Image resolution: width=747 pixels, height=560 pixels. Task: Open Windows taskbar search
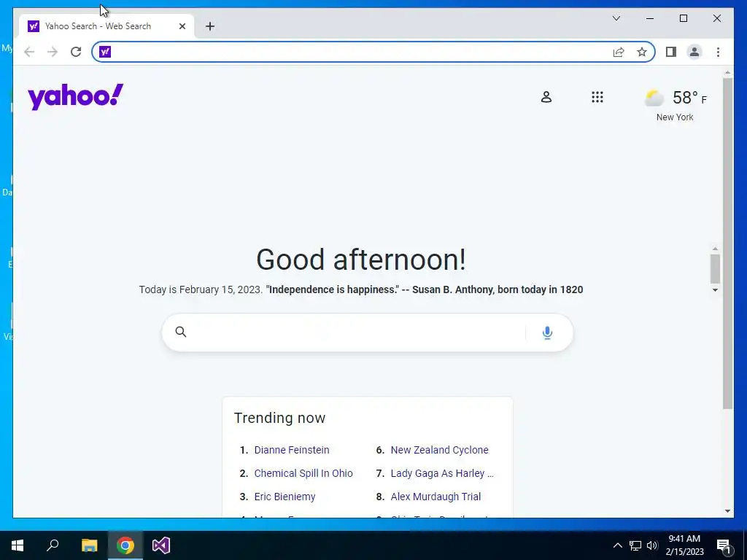coord(53,545)
